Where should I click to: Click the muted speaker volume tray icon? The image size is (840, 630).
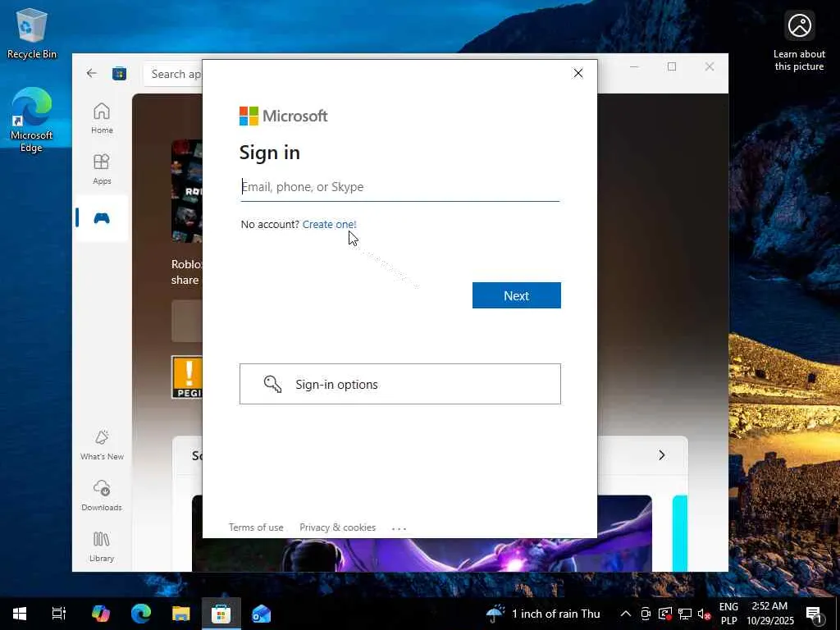[704, 614]
